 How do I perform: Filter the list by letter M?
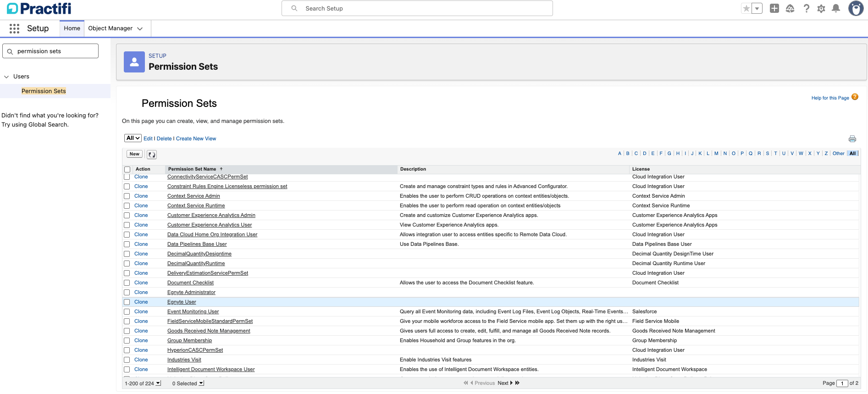pyautogui.click(x=716, y=154)
